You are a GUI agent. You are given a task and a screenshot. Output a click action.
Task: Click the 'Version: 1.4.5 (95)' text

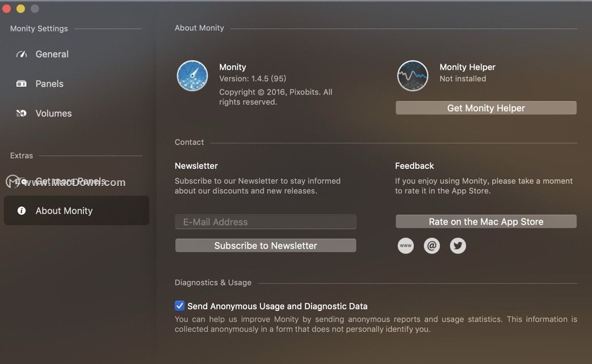253,78
